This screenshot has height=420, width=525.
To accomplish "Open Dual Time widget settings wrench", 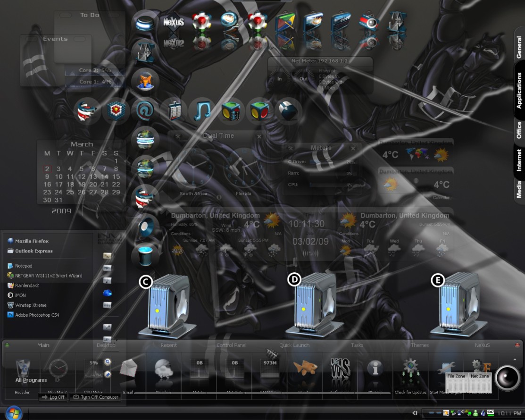I will tap(178, 136).
